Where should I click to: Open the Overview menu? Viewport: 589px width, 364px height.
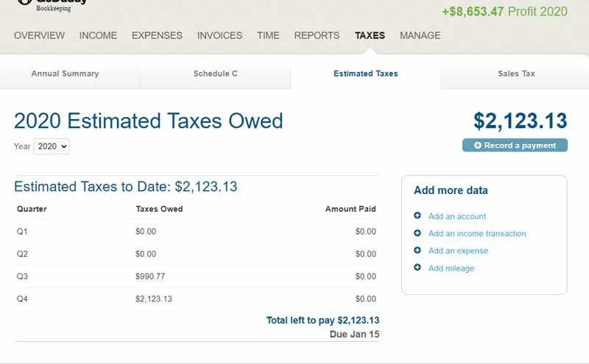coord(39,35)
